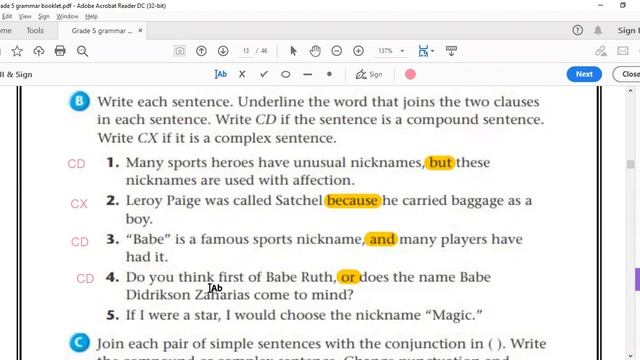640x360 pixels.
Task: Click the blue Next button
Action: (584, 74)
